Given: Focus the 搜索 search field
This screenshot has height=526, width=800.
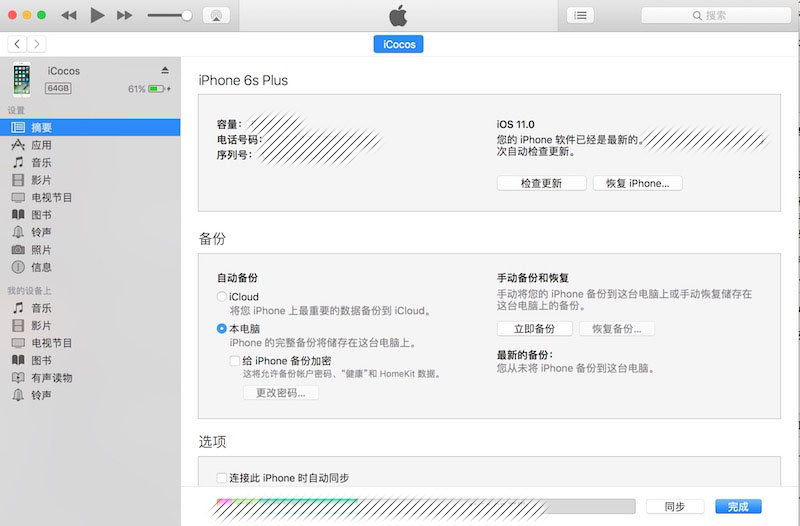Looking at the screenshot, I should [x=716, y=15].
